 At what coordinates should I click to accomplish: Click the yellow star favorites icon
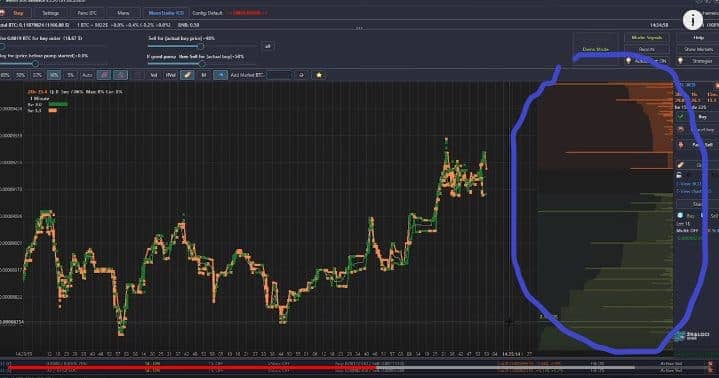tap(319, 75)
